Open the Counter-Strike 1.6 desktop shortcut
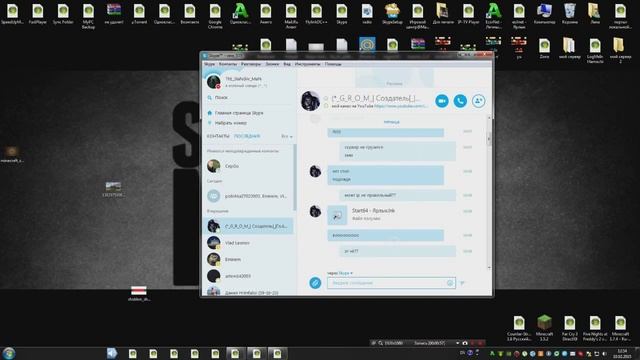The width and height of the screenshot is (640, 360). [x=519, y=328]
